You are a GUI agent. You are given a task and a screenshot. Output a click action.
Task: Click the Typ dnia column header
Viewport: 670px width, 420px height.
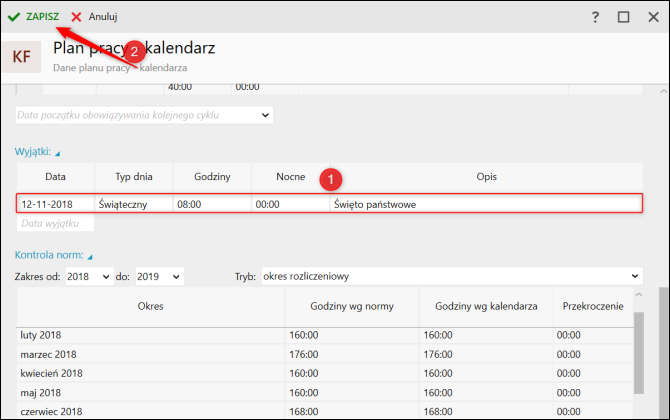134,177
